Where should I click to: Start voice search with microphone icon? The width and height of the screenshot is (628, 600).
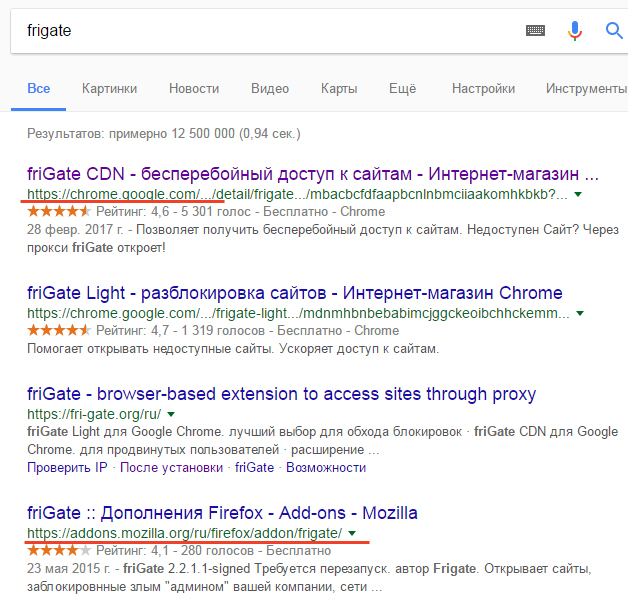[x=575, y=31]
